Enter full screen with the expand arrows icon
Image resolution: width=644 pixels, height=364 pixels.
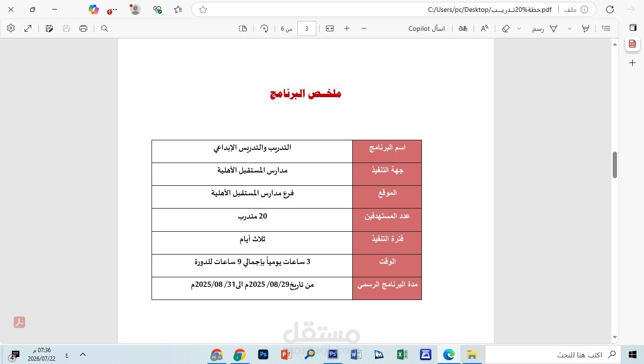pyautogui.click(x=28, y=28)
